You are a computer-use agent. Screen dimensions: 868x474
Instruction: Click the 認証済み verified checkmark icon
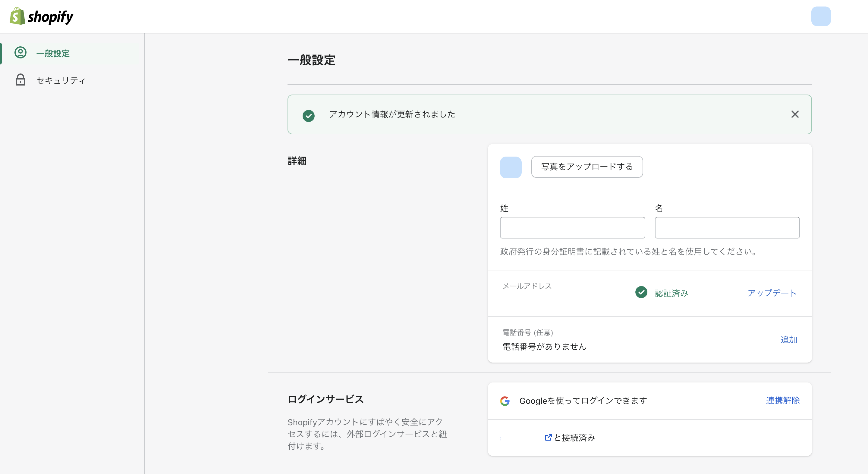641,292
